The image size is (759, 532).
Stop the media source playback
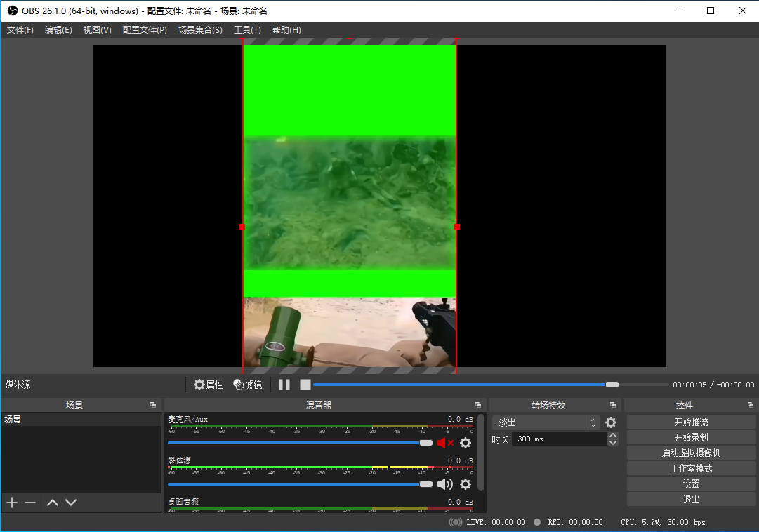[x=305, y=385]
